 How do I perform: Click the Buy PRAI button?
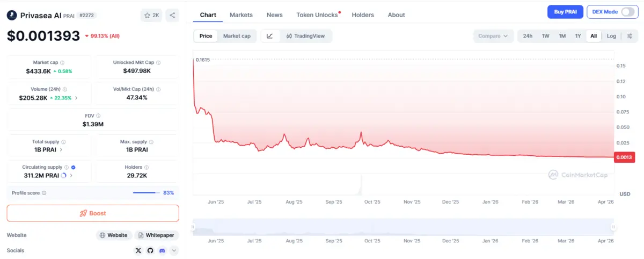click(565, 12)
